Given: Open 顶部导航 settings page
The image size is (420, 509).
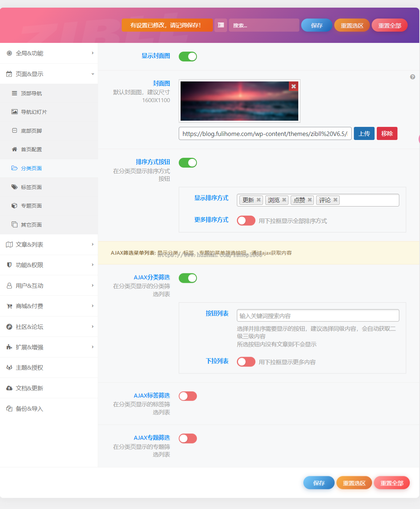Looking at the screenshot, I should (x=49, y=93).
